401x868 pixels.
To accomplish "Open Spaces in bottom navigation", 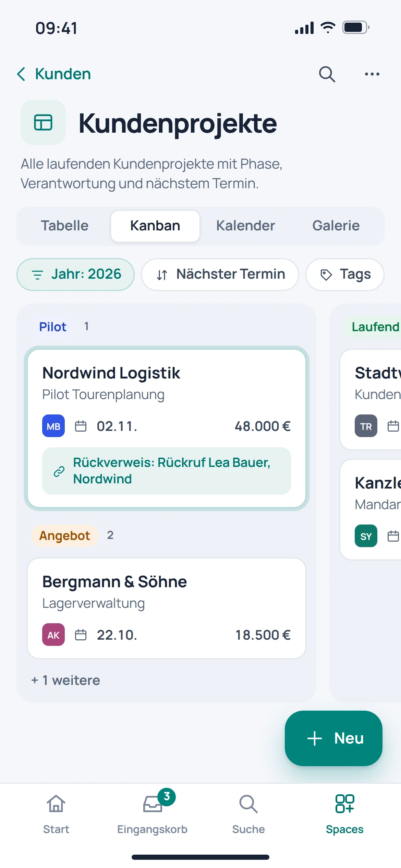I will pyautogui.click(x=345, y=814).
